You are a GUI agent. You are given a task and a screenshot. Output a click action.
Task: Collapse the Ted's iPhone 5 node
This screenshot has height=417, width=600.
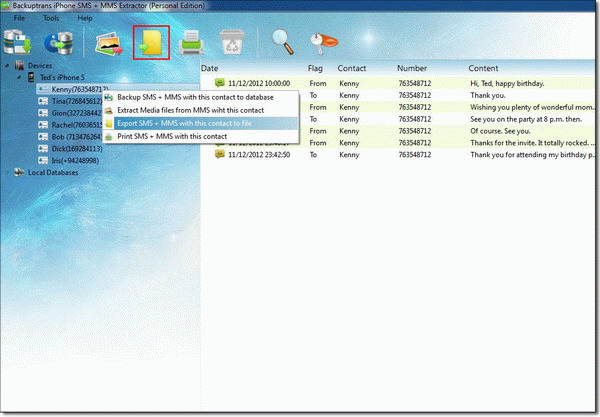17,77
